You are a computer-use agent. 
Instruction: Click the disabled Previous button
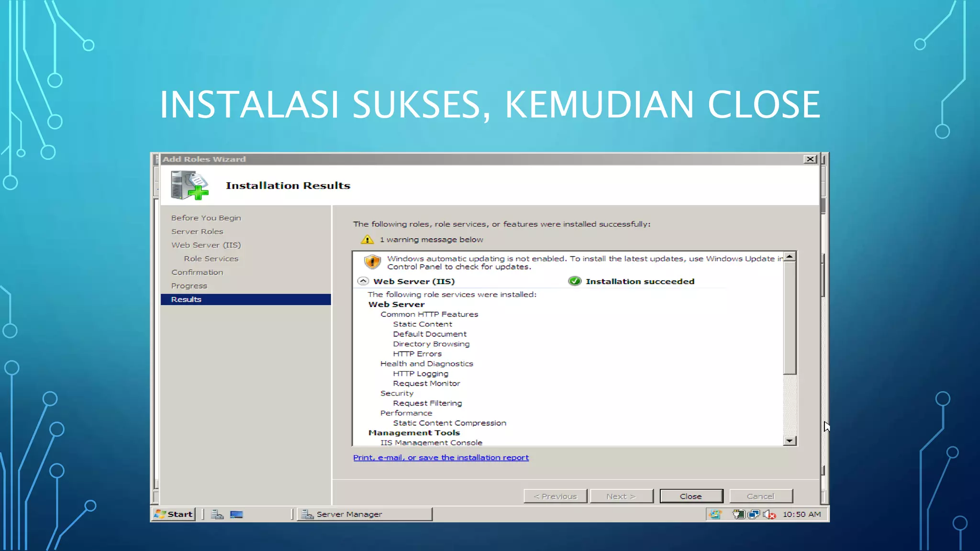[x=555, y=496]
